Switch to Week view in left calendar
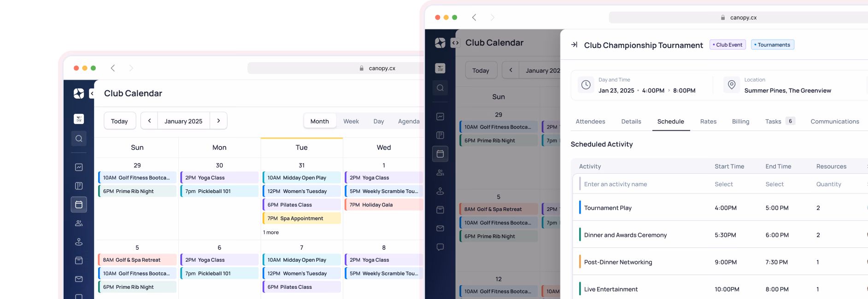The width and height of the screenshot is (868, 299). 351,121
